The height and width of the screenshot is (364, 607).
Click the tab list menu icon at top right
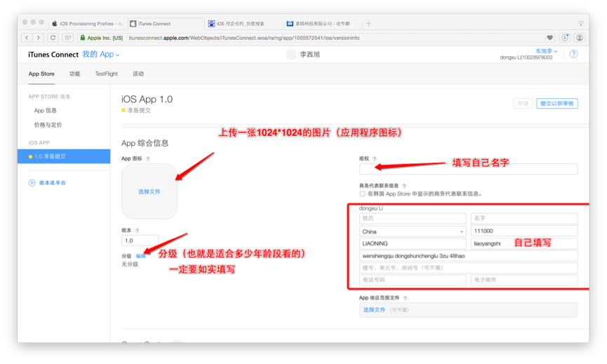click(x=580, y=24)
